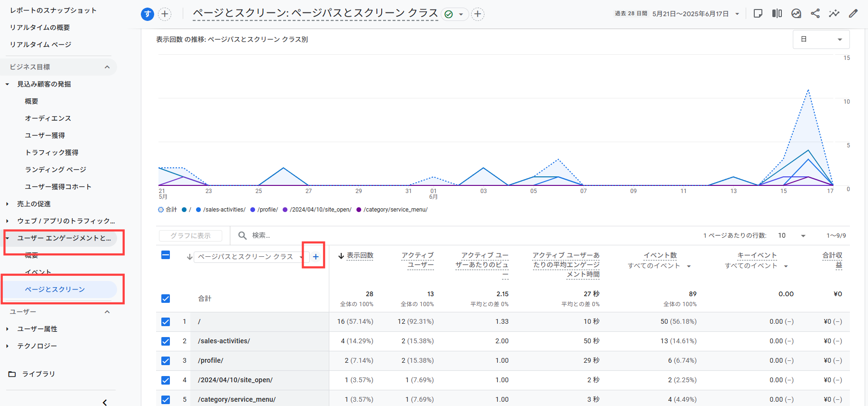The image size is (868, 406).
Task: Collapse the ユーザー section chevron
Action: pos(107,312)
